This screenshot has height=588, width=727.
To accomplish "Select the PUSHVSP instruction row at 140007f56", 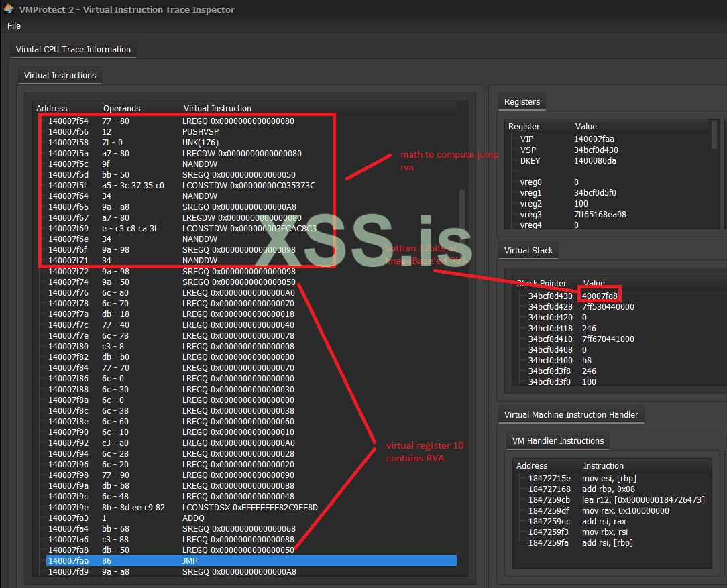I will 251,131.
